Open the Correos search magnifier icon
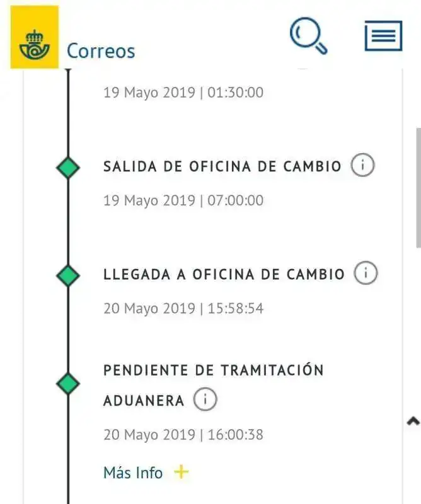Viewport: 421px width, 504px height. pos(308,36)
